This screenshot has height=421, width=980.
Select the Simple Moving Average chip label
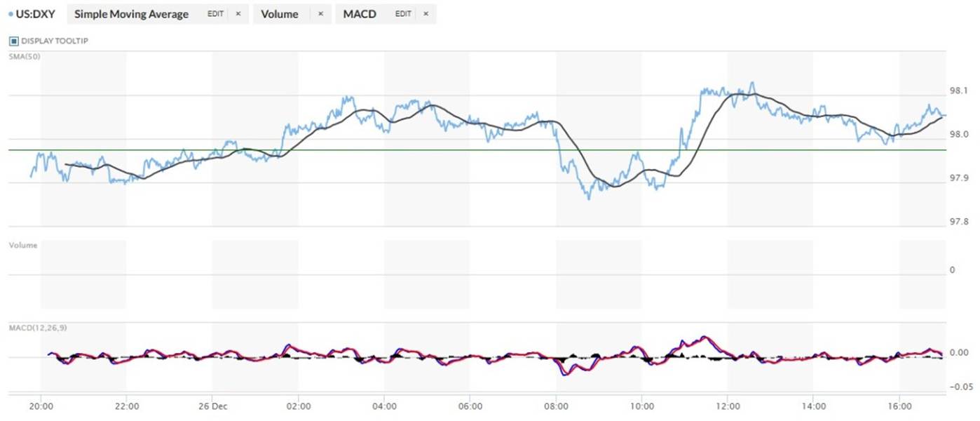coord(131,14)
